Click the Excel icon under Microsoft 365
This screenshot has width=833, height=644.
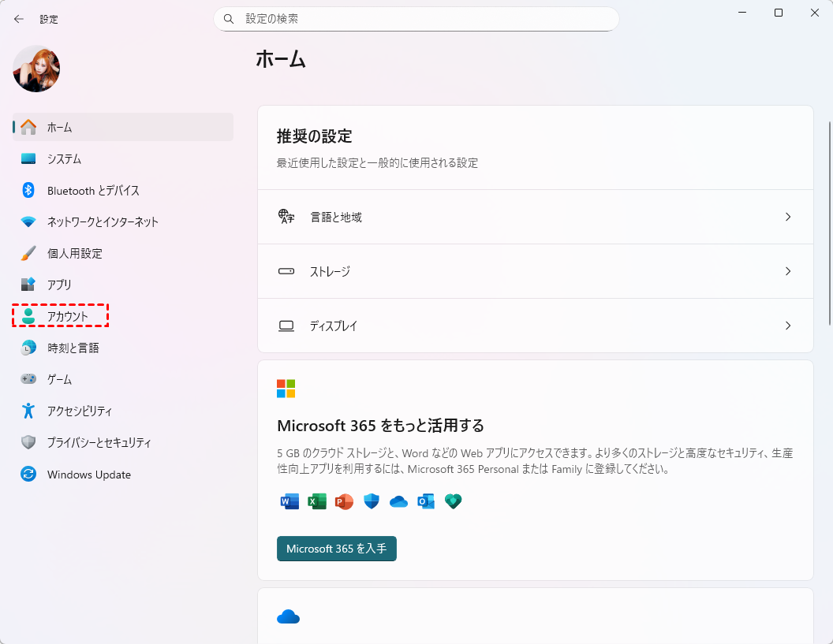tap(317, 501)
